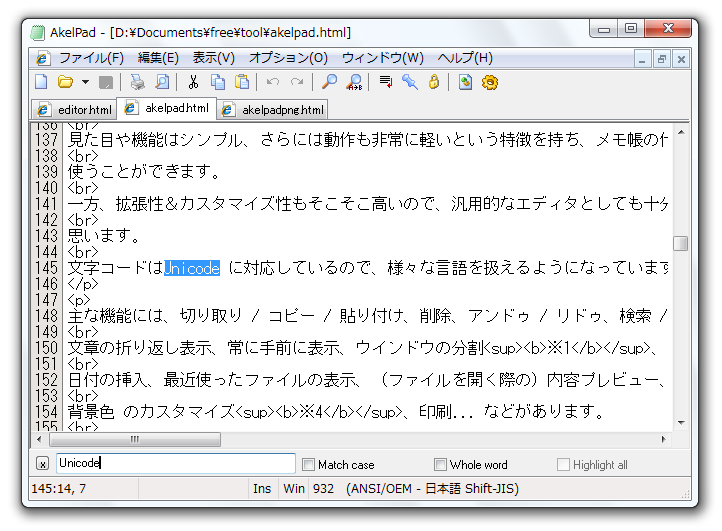Click the document icon left of ファイル menu
Screen dimensions: 722x531
pyautogui.click(x=43, y=58)
